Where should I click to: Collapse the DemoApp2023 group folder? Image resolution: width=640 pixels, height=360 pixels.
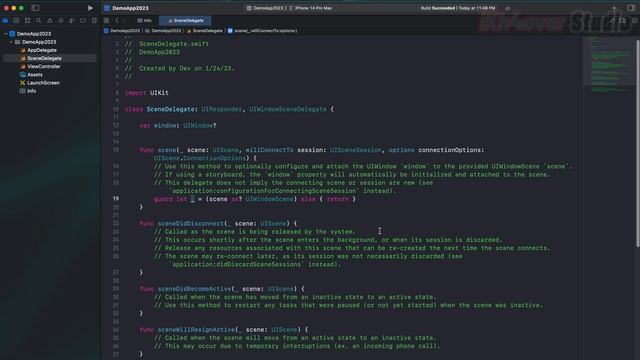click(x=11, y=42)
